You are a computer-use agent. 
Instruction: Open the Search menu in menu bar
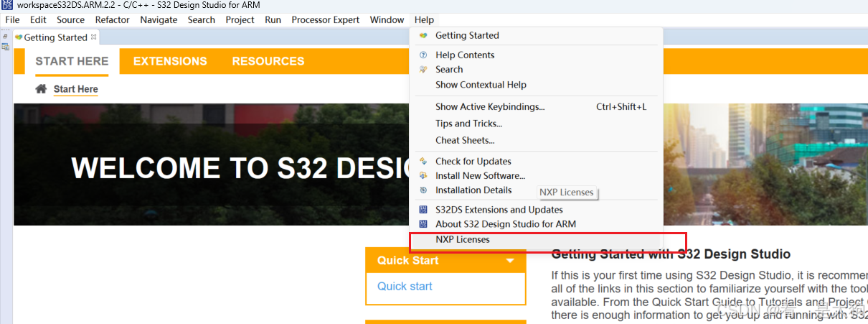click(202, 19)
